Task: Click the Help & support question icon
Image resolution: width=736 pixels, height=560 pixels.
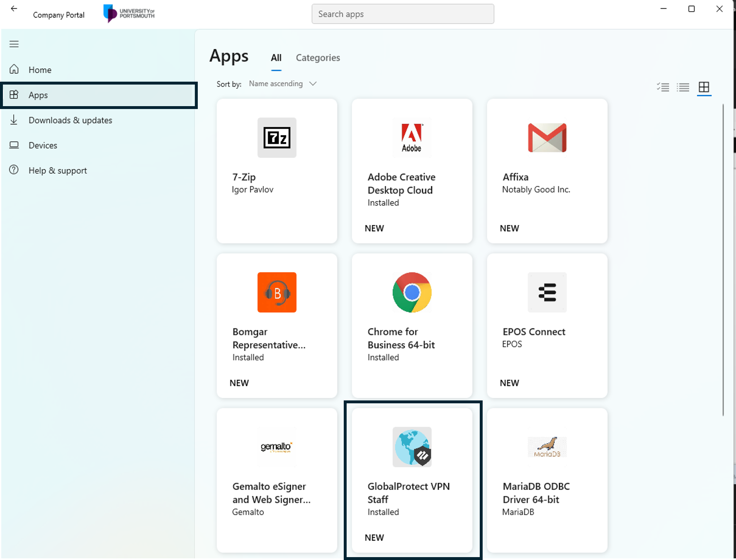Action: coord(14,170)
